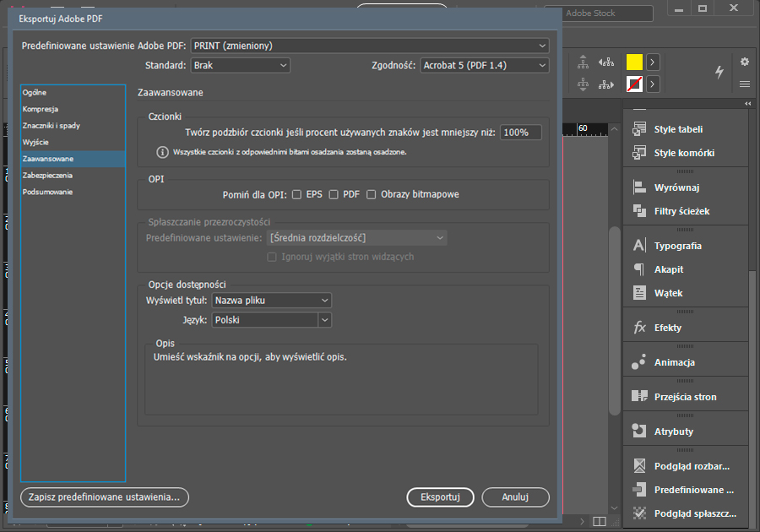Open the Wyświetl tytuł dropdown
The width and height of the screenshot is (760, 532).
pyautogui.click(x=271, y=301)
